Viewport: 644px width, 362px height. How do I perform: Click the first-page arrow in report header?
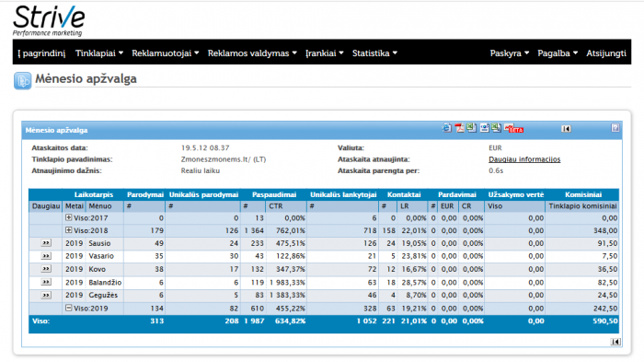pyautogui.click(x=566, y=129)
